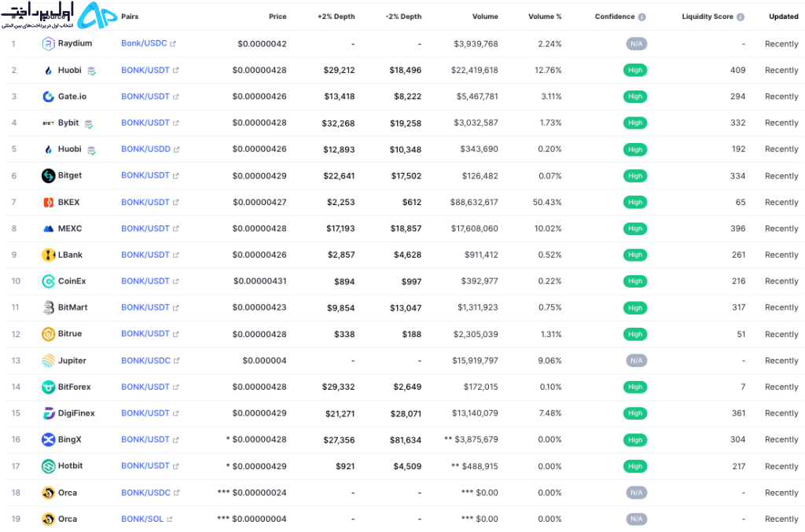The width and height of the screenshot is (805, 532).
Task: Sort by the Price column header
Action: click(278, 17)
